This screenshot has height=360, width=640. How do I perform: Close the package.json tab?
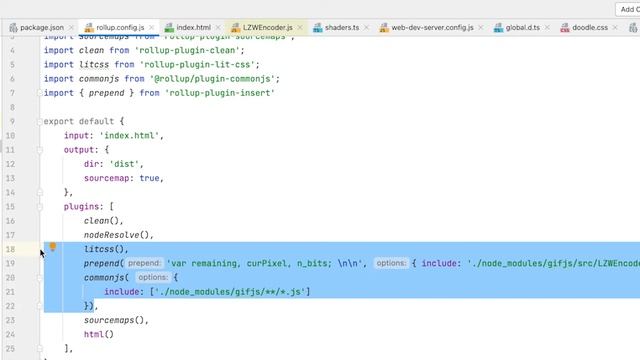click(x=71, y=27)
